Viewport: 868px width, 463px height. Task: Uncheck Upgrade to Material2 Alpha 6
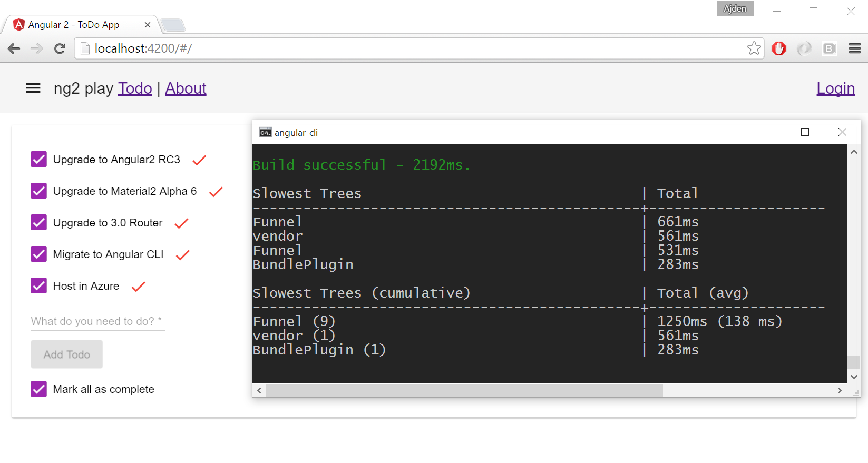[39, 191]
